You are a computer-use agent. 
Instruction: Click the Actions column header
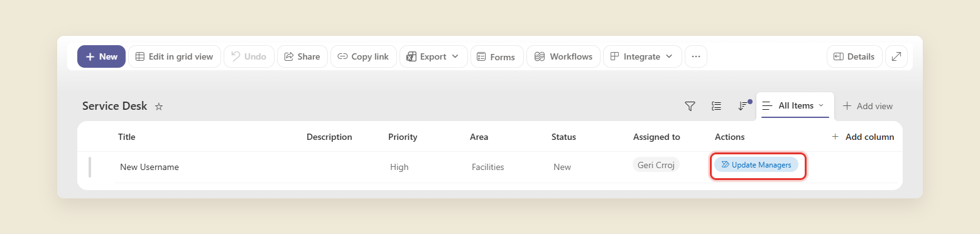pyautogui.click(x=729, y=137)
